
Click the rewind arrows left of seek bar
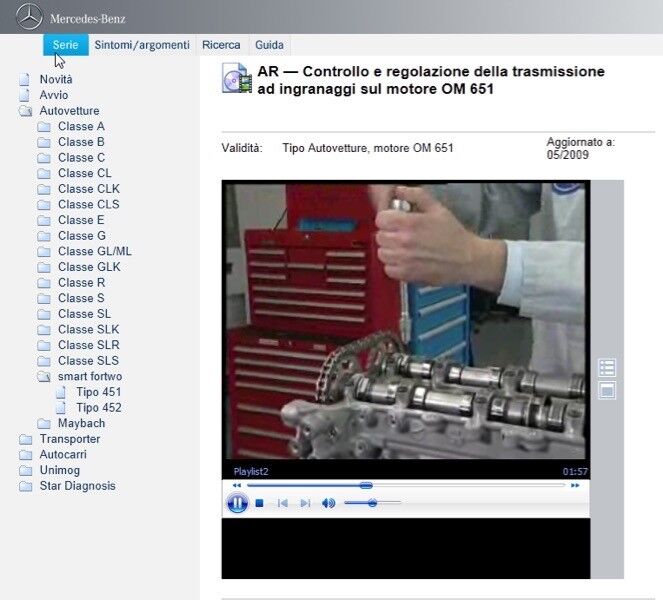point(237,485)
